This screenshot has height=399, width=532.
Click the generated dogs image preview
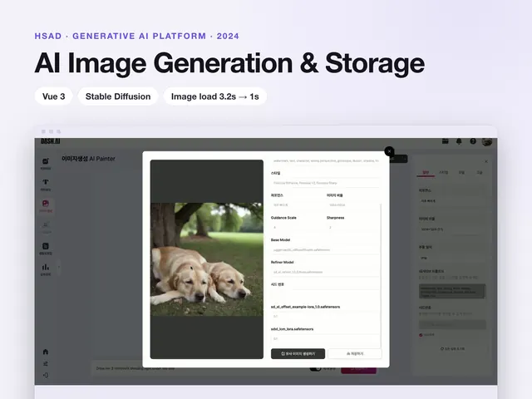click(207, 259)
